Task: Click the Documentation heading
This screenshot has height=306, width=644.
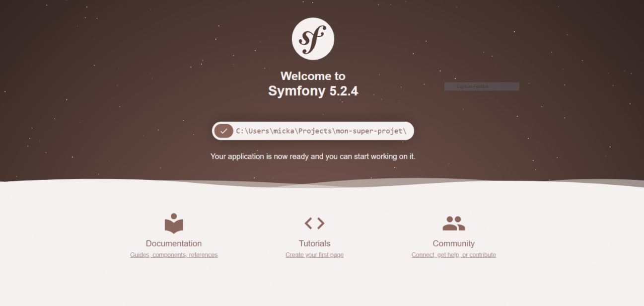Action: pyautogui.click(x=174, y=243)
